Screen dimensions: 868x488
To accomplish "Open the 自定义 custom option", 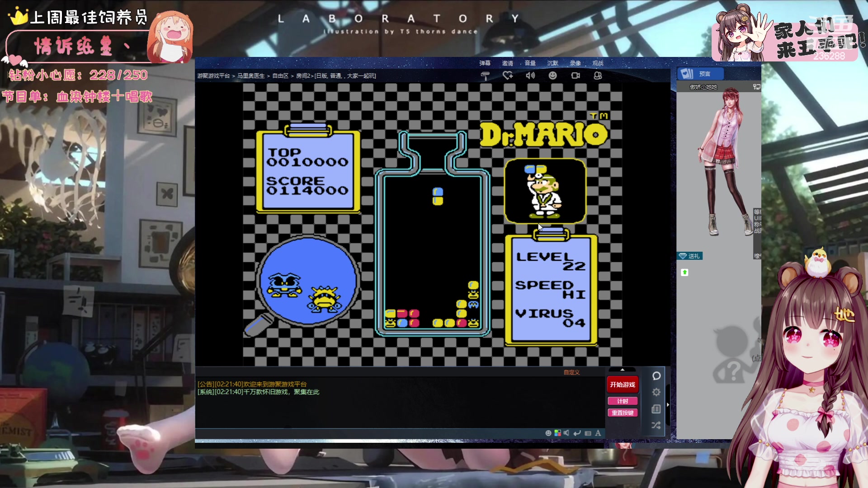I will tap(571, 372).
